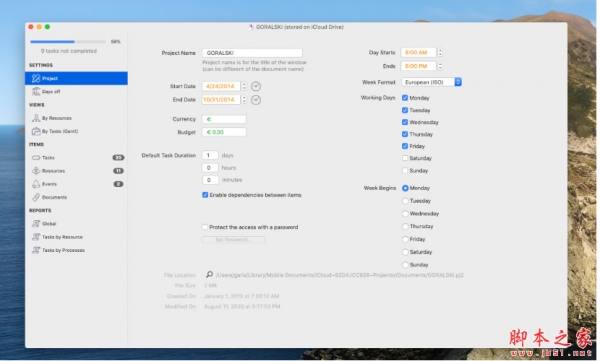The image size is (600, 361).
Task: Click the Day Starts time stepper
Action: [x=440, y=52]
